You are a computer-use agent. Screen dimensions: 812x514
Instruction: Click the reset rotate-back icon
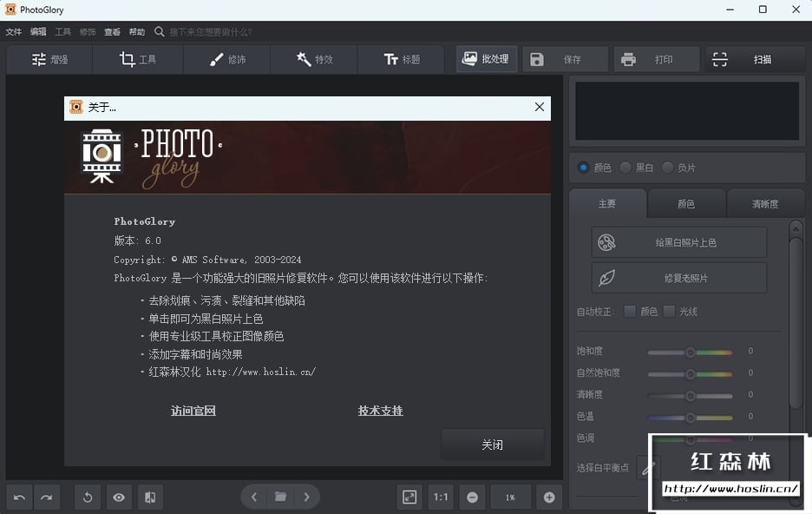(88, 498)
